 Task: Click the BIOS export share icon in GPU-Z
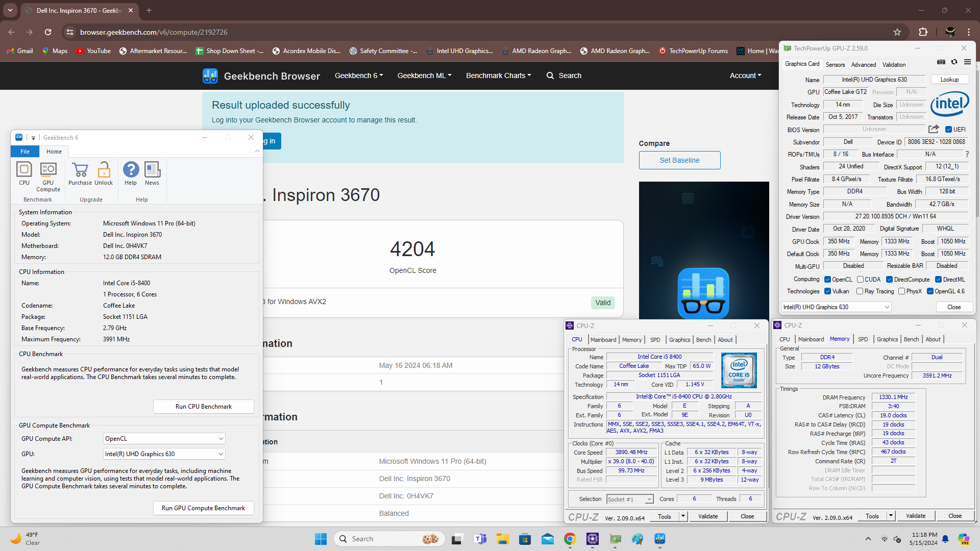(x=934, y=129)
